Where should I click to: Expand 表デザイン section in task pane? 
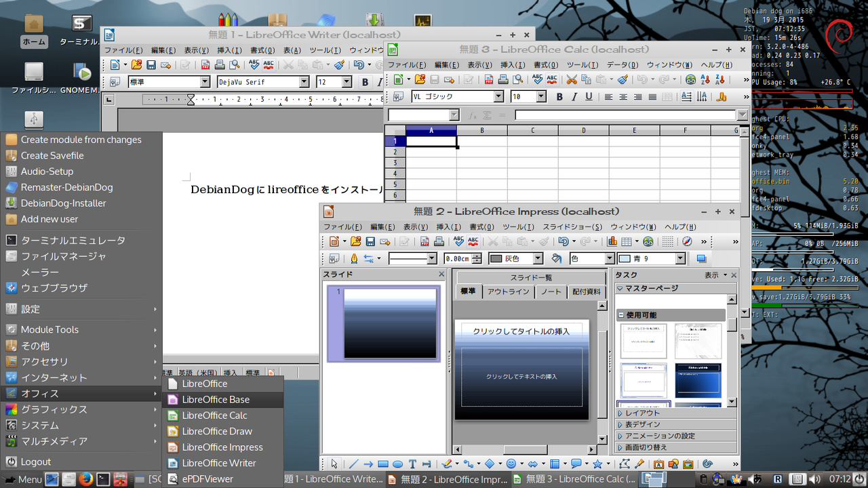click(x=675, y=424)
